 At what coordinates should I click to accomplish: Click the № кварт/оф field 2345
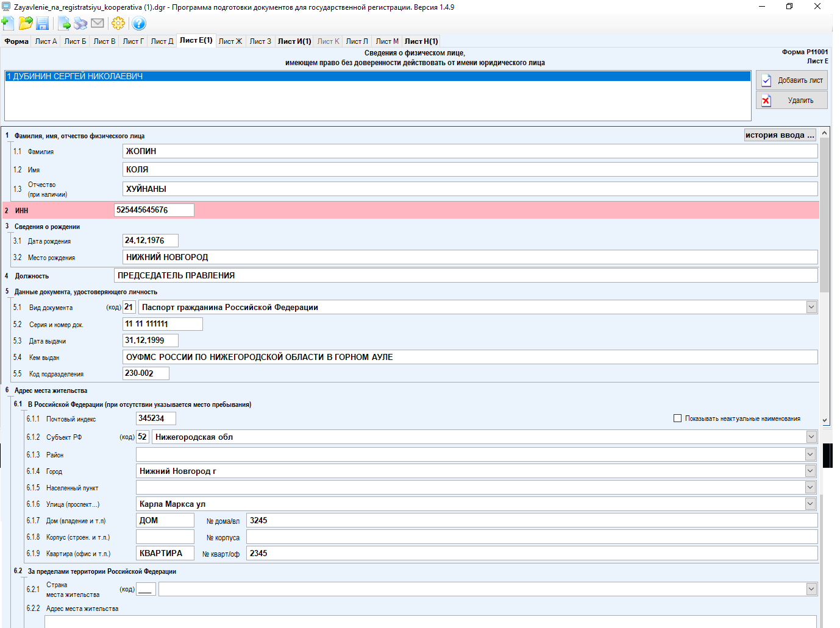pos(532,553)
